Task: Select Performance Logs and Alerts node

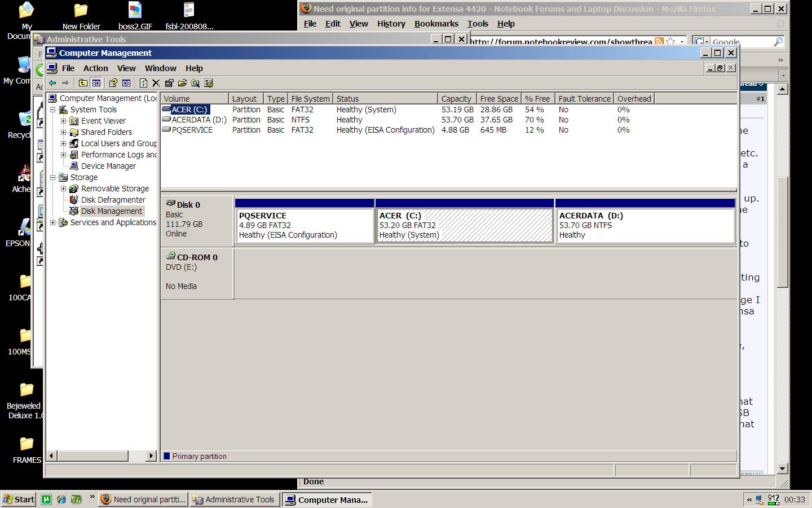Action: 118,155
